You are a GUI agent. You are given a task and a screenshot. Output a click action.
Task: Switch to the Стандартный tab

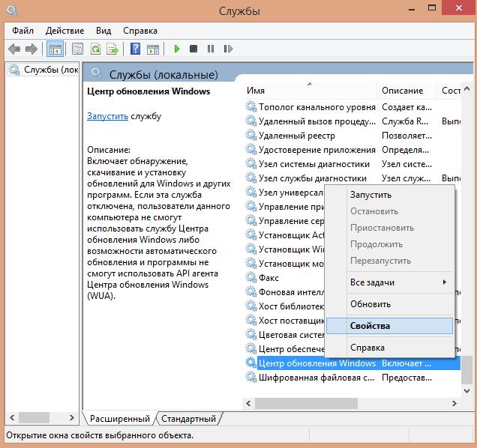[x=188, y=419]
